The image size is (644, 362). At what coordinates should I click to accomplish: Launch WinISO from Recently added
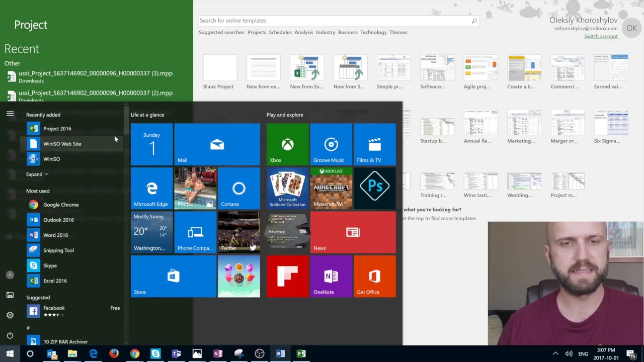(x=73, y=159)
